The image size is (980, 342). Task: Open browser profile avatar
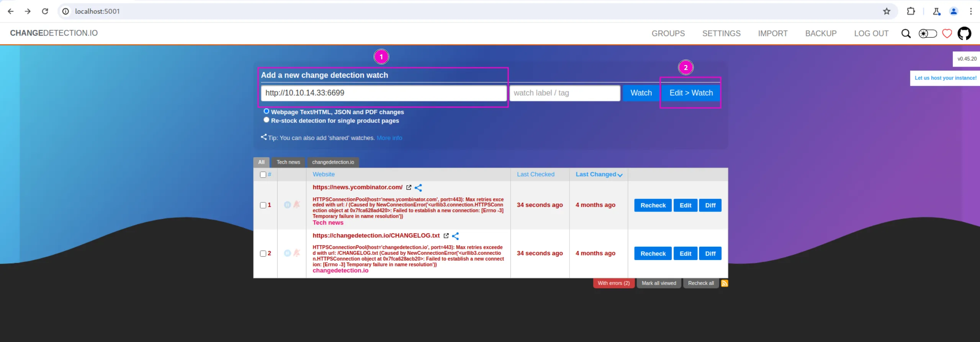[x=954, y=11]
